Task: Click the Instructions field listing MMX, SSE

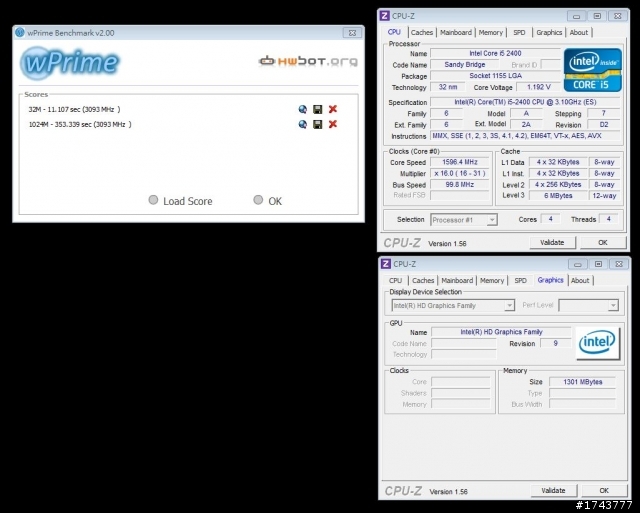Action: 525,136
